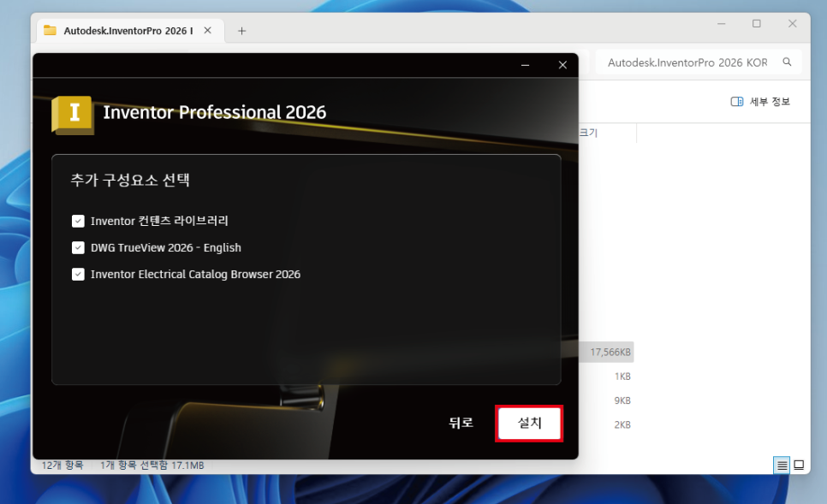Select the 2KB file size cell
This screenshot has height=504, width=827.
(x=622, y=425)
